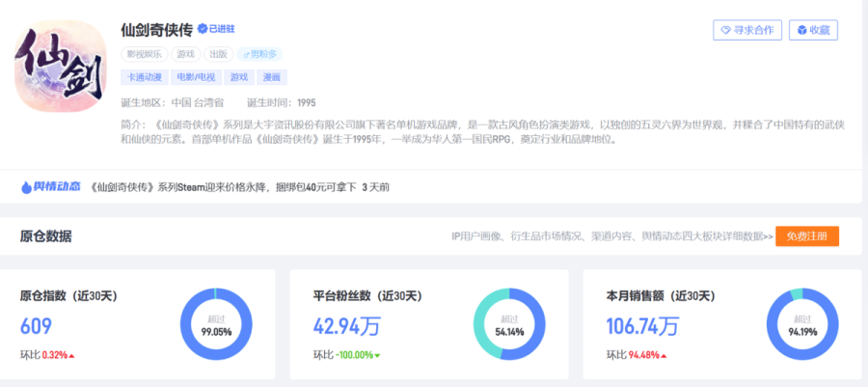Click the cube icon in 收藏
This screenshot has height=387, width=868.
coord(800,30)
